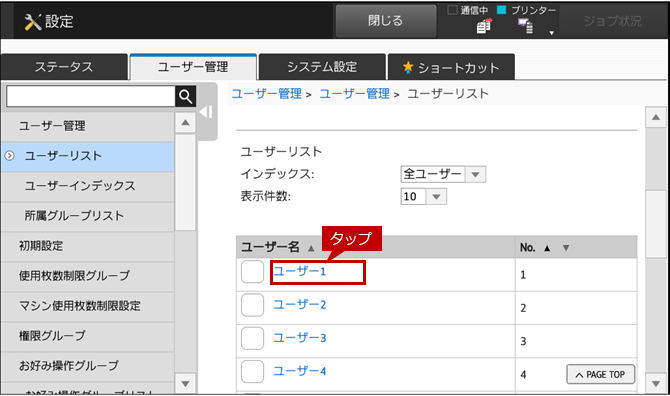The width and height of the screenshot is (670, 396).
Task: Open the 表示件数 10 dropdown
Action: point(423,197)
